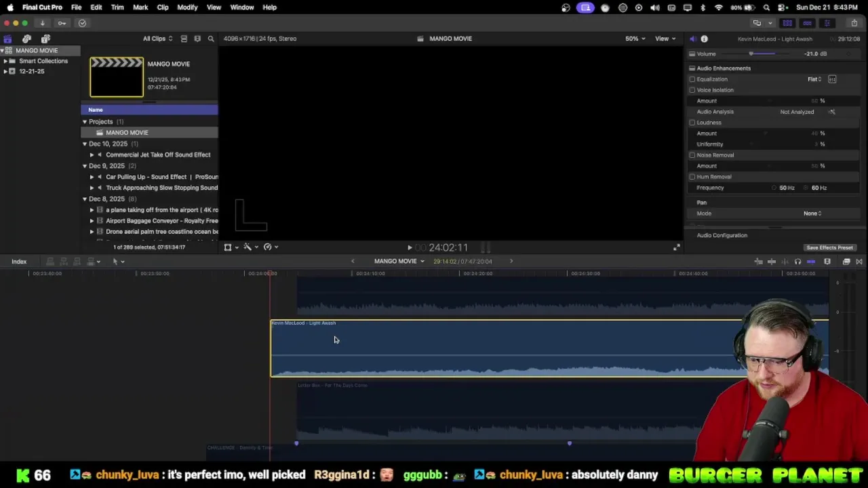
Task: Open the Select tool arrow menu
Action: tap(118, 262)
